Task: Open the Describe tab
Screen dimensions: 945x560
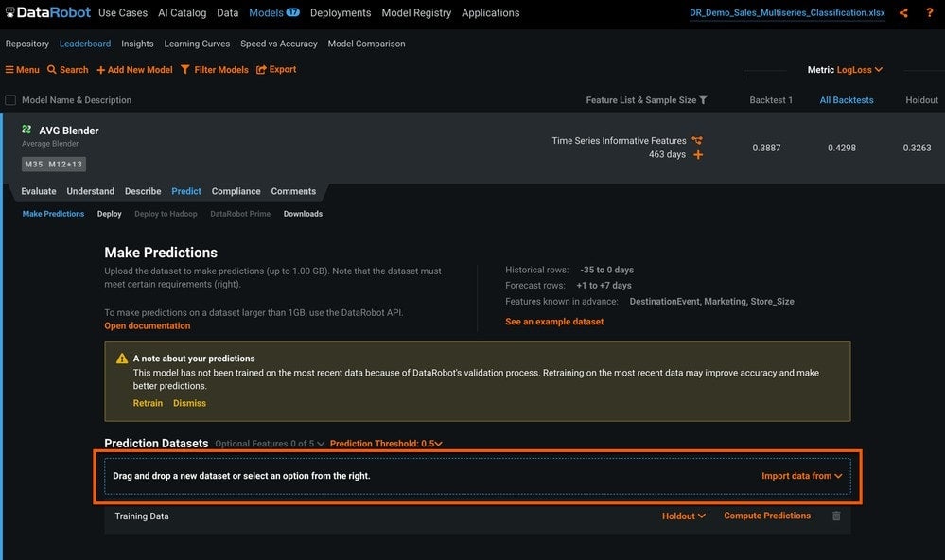Action: pos(143,191)
